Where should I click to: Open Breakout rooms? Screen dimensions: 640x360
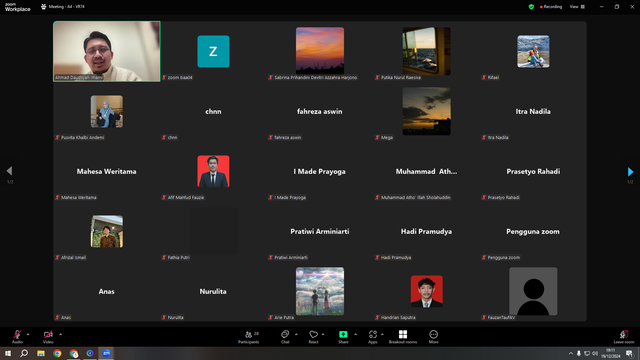click(403, 337)
